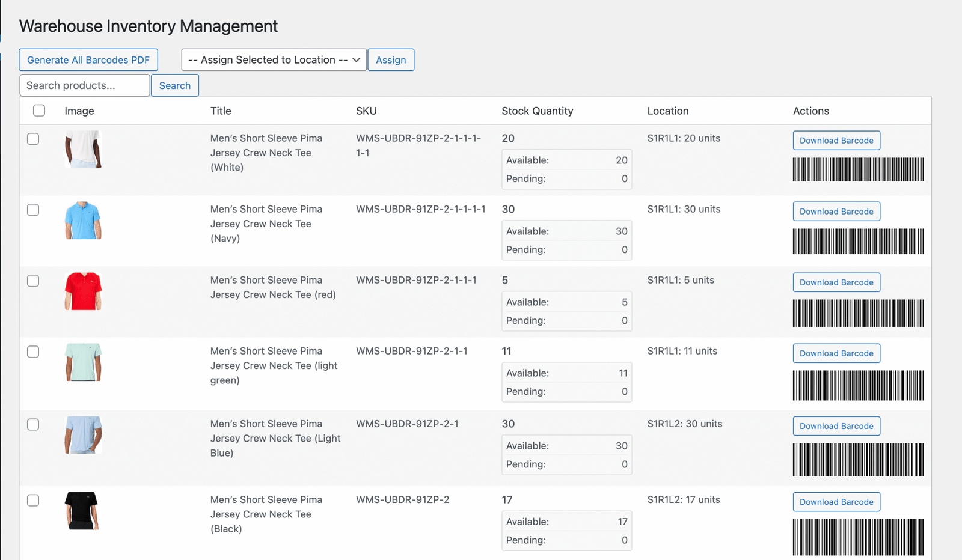The height and width of the screenshot is (560, 962).
Task: Click barcode image in White tee row
Action: pyautogui.click(x=858, y=169)
